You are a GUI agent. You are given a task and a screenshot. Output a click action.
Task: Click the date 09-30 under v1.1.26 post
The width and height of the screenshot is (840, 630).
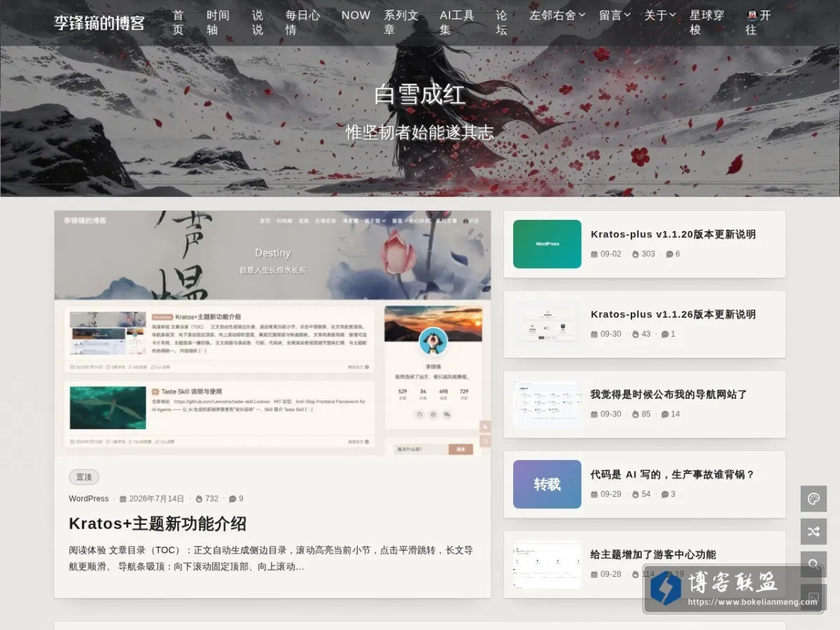611,334
